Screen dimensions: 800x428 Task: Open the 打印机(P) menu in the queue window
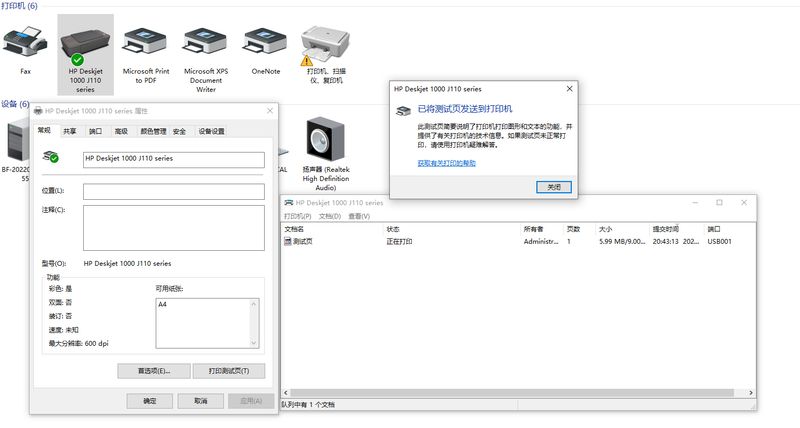click(298, 216)
